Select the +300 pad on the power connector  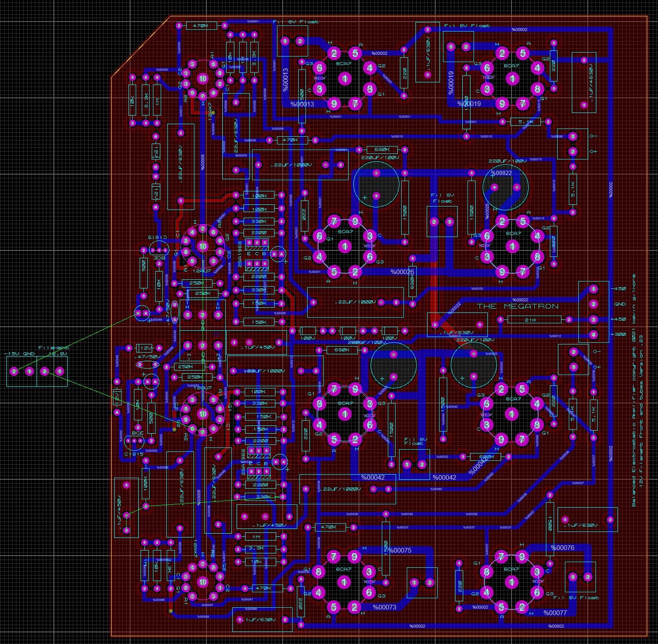coord(593,335)
